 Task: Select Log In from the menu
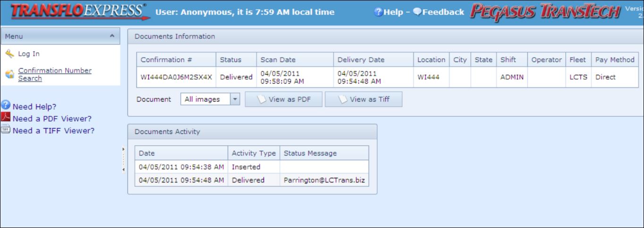pos(29,54)
